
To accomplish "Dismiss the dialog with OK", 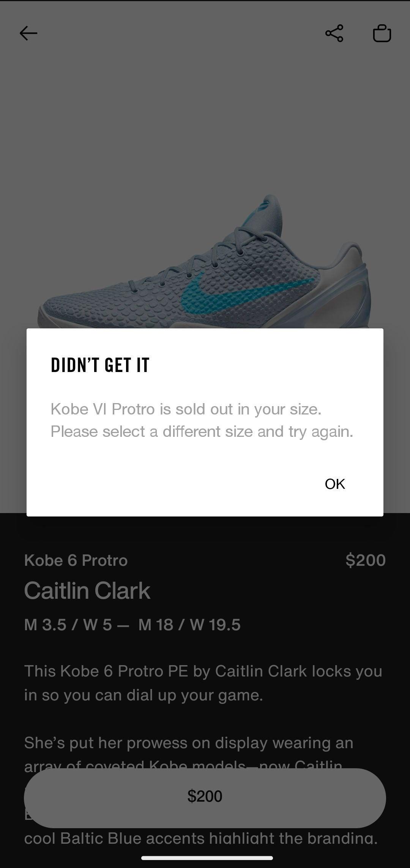I will coord(335,484).
